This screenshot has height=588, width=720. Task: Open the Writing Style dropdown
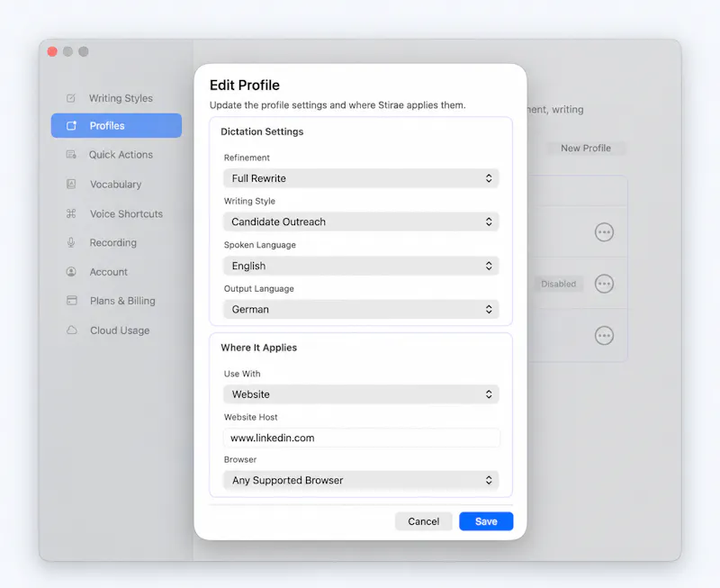pos(361,222)
